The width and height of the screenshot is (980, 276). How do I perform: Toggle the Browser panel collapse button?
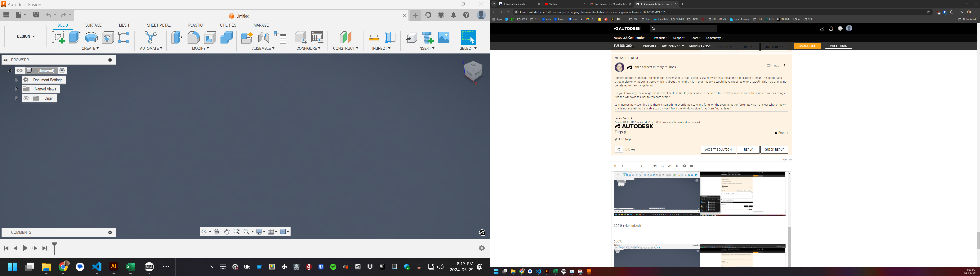tap(110, 60)
